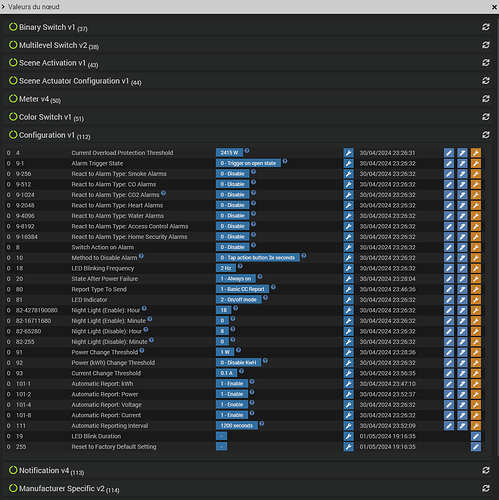Screen dimensions: 499x500
Task: Click dash value in LED Blink Duration row
Action: pos(221,436)
